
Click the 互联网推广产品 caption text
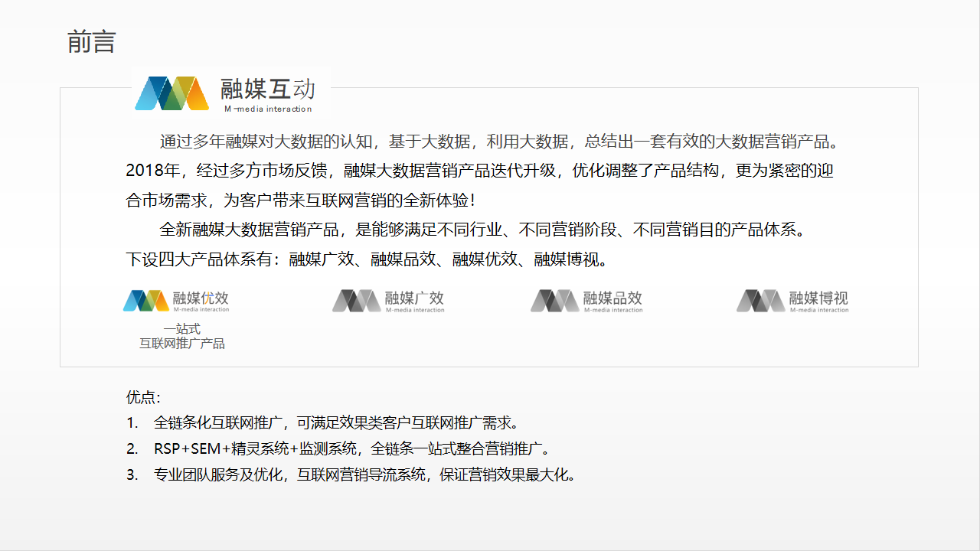pyautogui.click(x=181, y=344)
